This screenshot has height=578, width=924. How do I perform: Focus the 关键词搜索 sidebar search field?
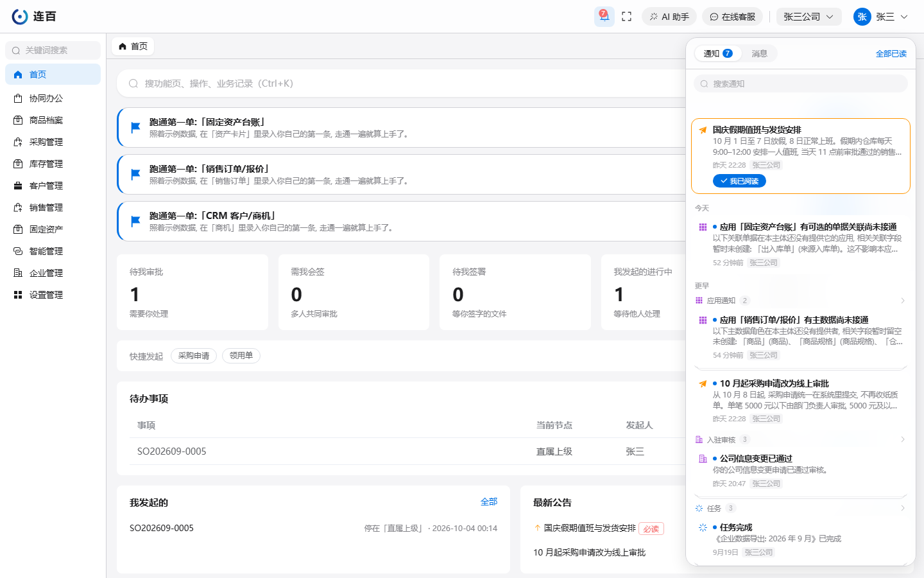tap(53, 50)
